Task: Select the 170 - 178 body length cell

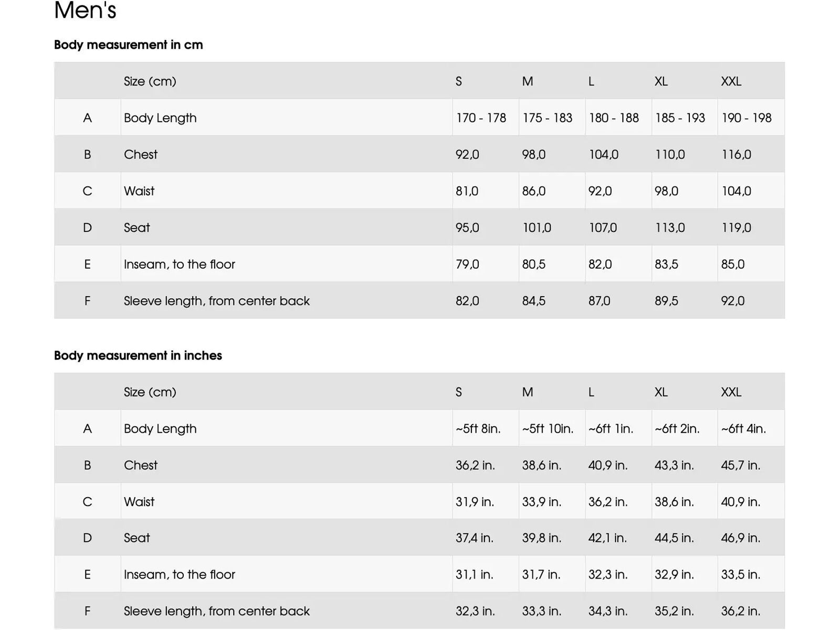Action: click(481, 118)
